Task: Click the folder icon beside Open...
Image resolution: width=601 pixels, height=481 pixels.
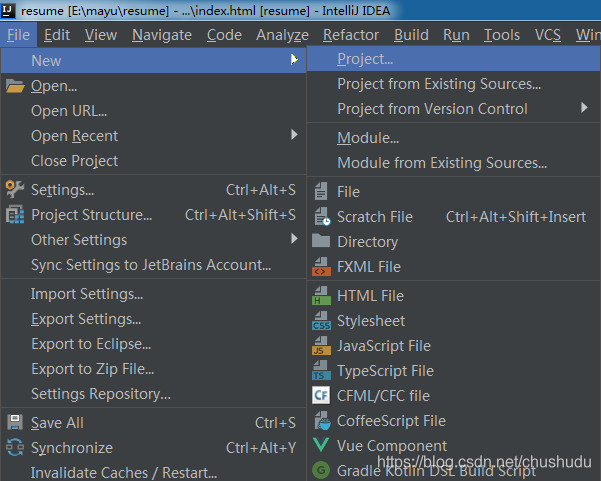Action: click(15, 86)
